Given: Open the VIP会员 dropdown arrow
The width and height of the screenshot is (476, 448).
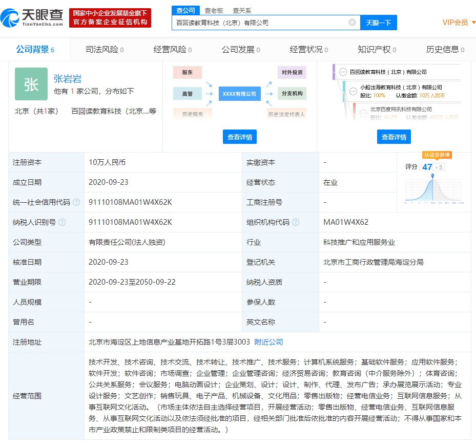Looking at the screenshot, I should pos(473,23).
